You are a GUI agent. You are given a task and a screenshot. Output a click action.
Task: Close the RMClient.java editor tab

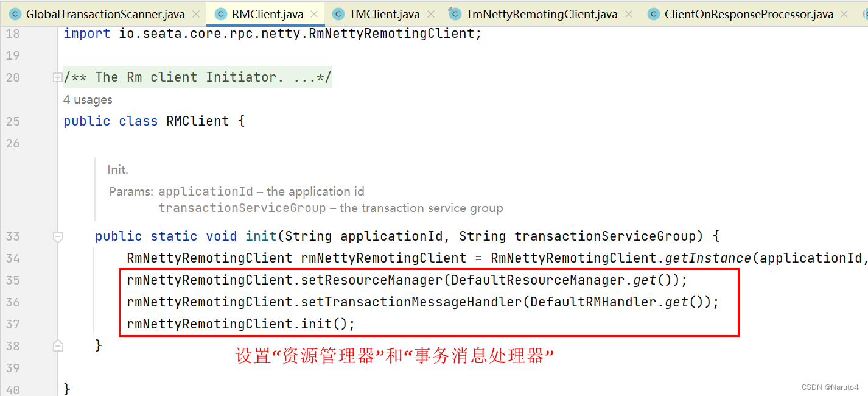point(315,14)
